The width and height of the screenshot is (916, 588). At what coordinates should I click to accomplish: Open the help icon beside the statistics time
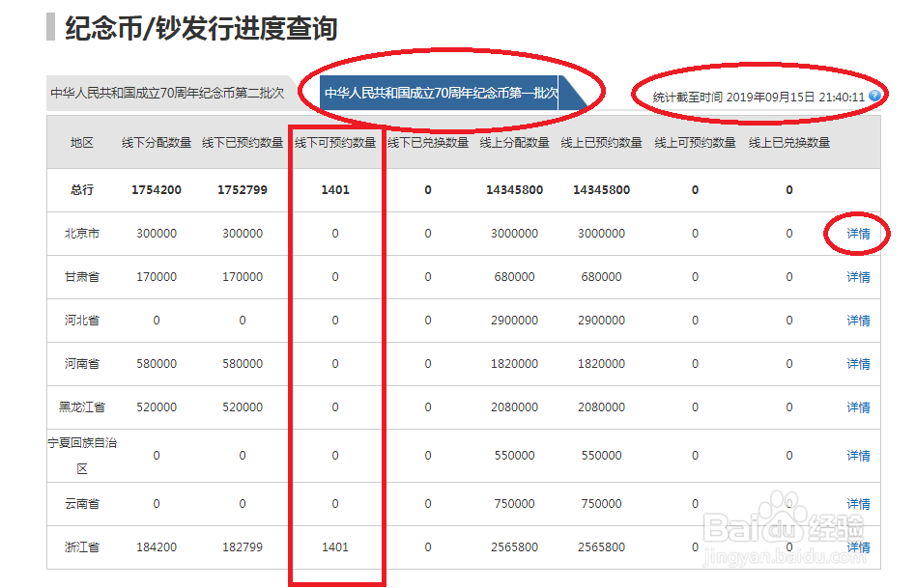coord(874,96)
